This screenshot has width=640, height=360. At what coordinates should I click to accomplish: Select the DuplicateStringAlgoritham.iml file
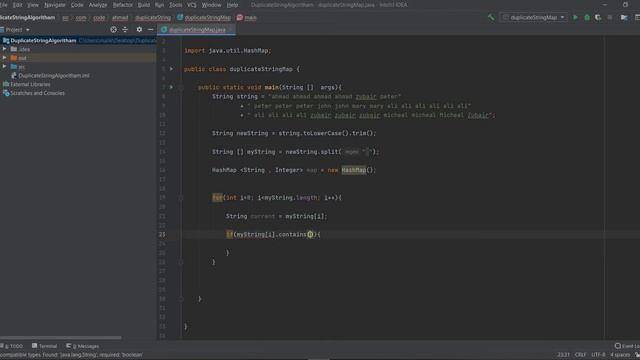click(53, 76)
